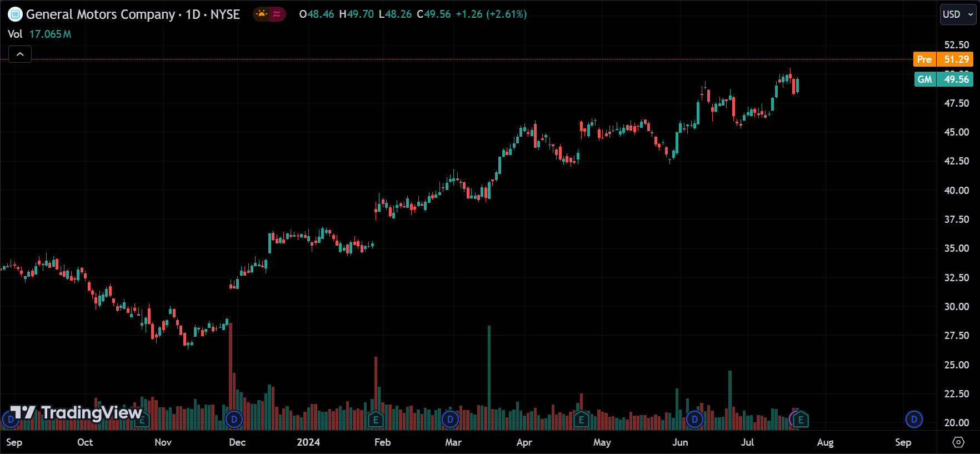980x454 pixels.
Task: Click the Jul label on time axis
Action: [x=747, y=442]
